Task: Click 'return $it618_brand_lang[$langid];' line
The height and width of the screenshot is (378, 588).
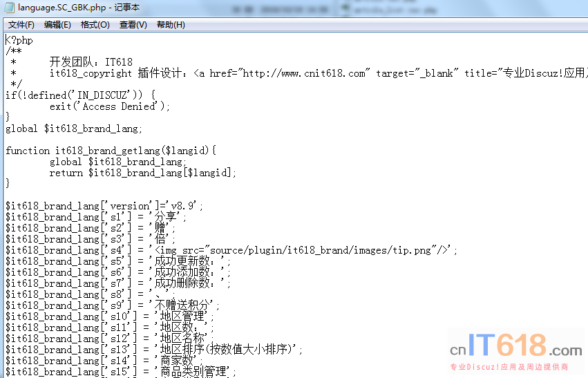Action: 143,173
